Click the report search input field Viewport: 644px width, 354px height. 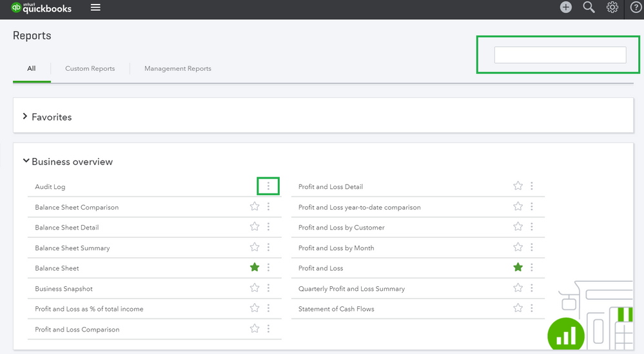tap(560, 55)
